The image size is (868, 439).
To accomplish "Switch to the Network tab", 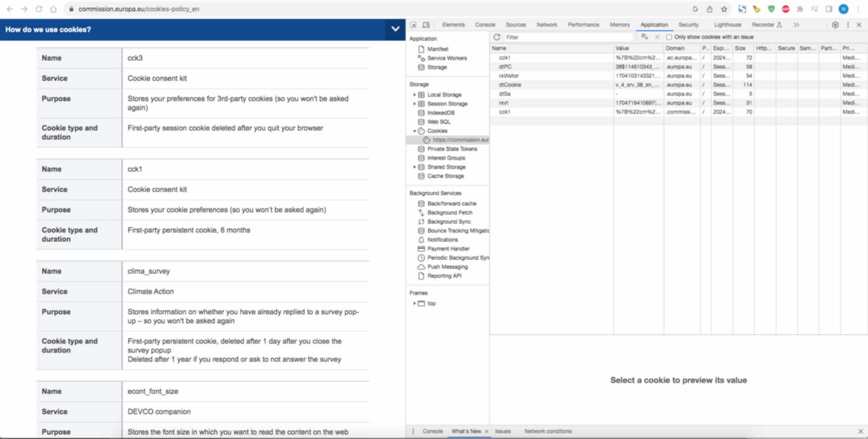I will pos(547,25).
